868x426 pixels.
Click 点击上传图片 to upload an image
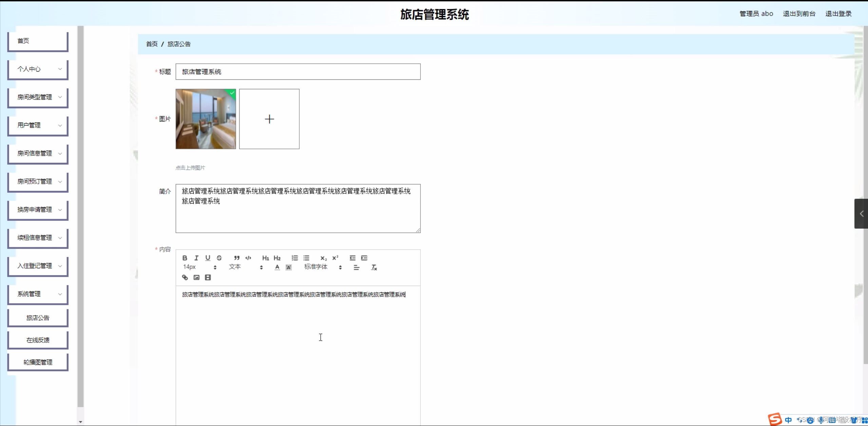[x=190, y=167]
